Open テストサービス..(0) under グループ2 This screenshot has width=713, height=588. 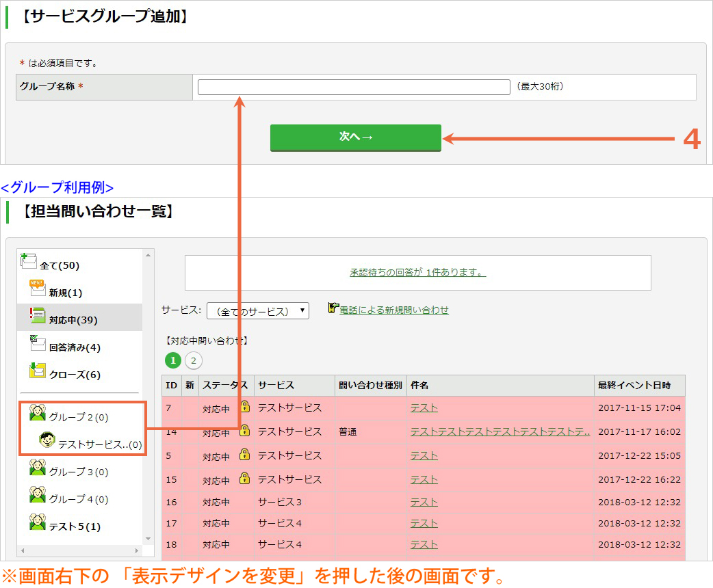click(x=100, y=444)
